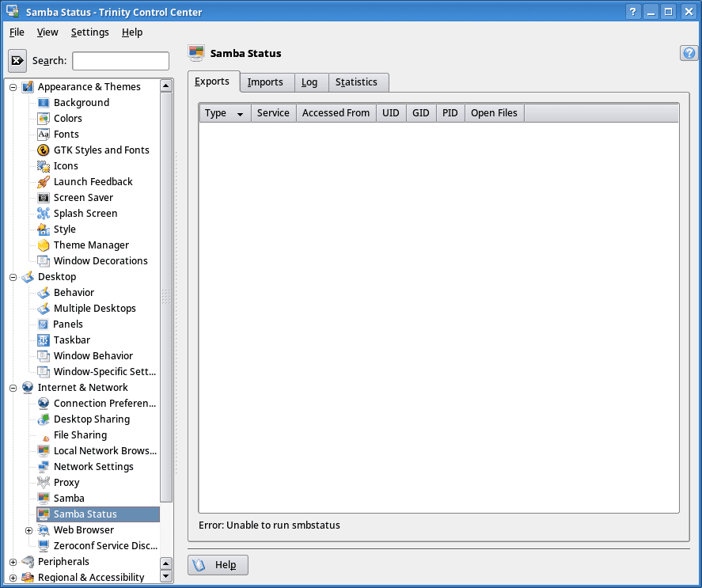Image resolution: width=702 pixels, height=588 pixels.
Task: Open the help icon beside the Samba Status header
Action: 689,53
